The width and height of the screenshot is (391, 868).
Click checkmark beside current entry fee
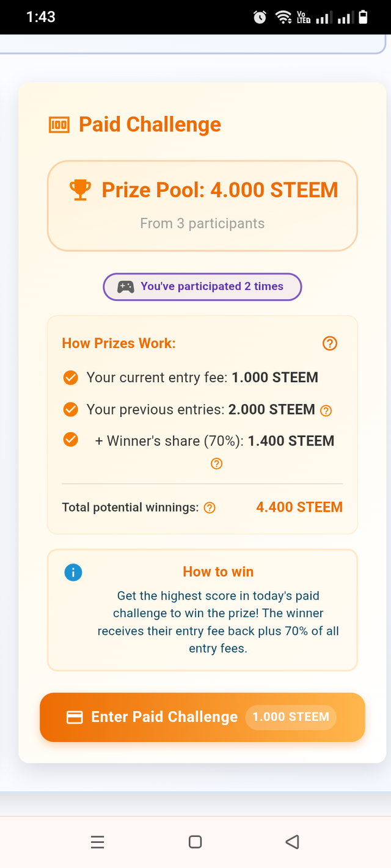pos(71,378)
